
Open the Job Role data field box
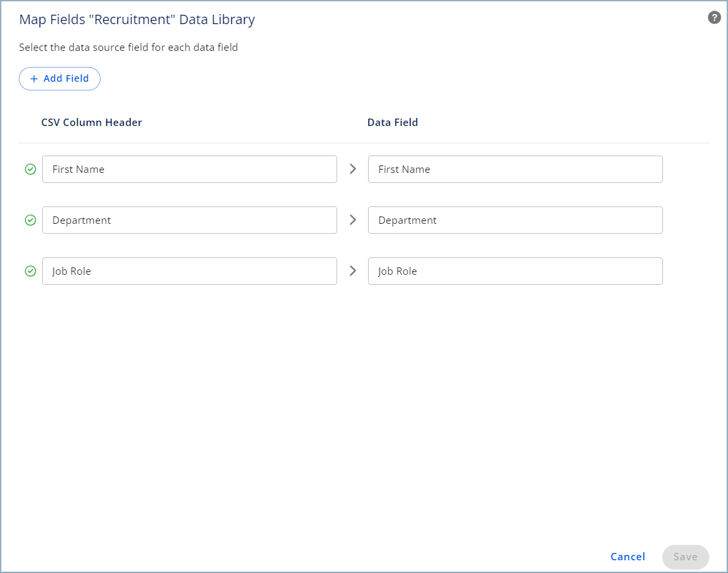(x=515, y=271)
